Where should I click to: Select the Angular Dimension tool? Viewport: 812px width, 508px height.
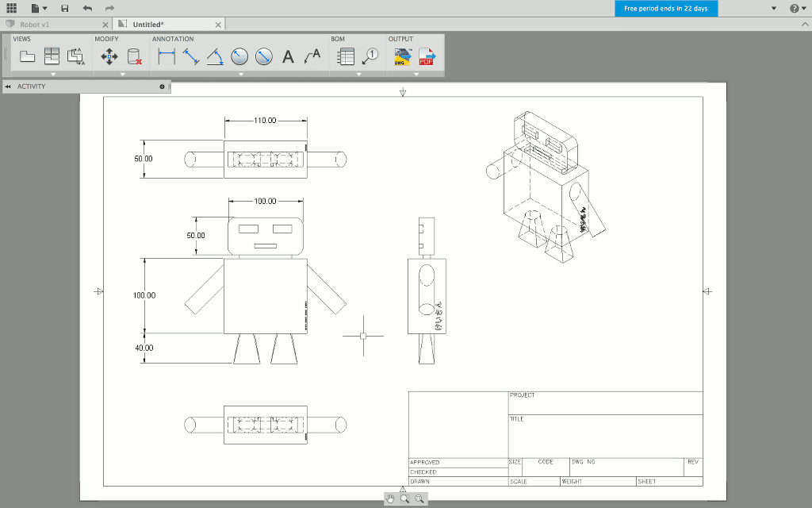(215, 56)
